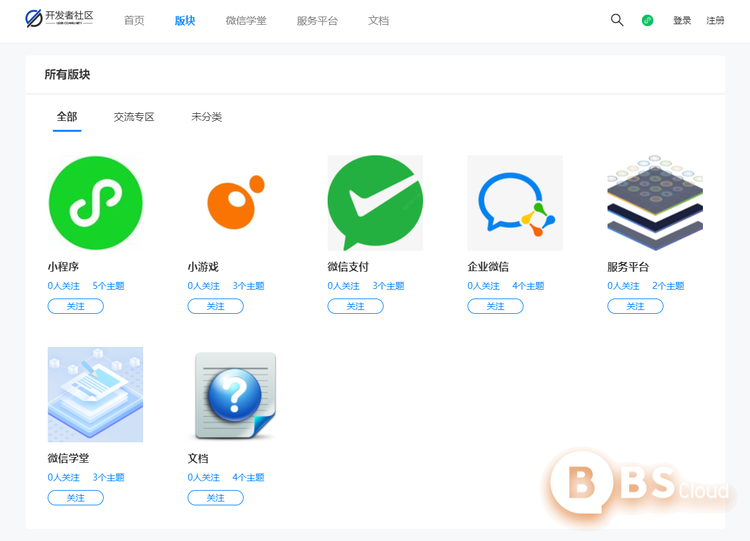This screenshot has height=541, width=750.
Task: Open the 小游戏 orange board icon
Action: [x=235, y=203]
